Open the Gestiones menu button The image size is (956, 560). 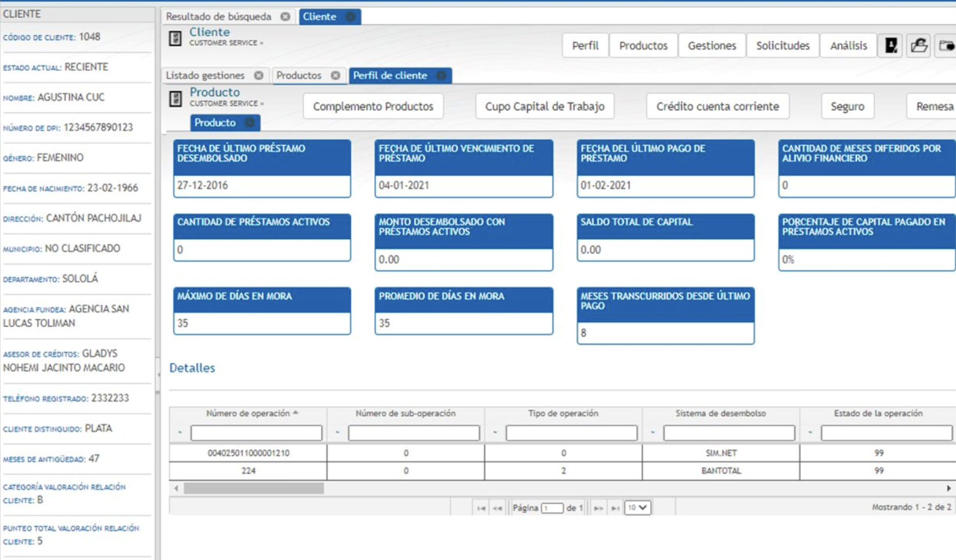pyautogui.click(x=712, y=45)
